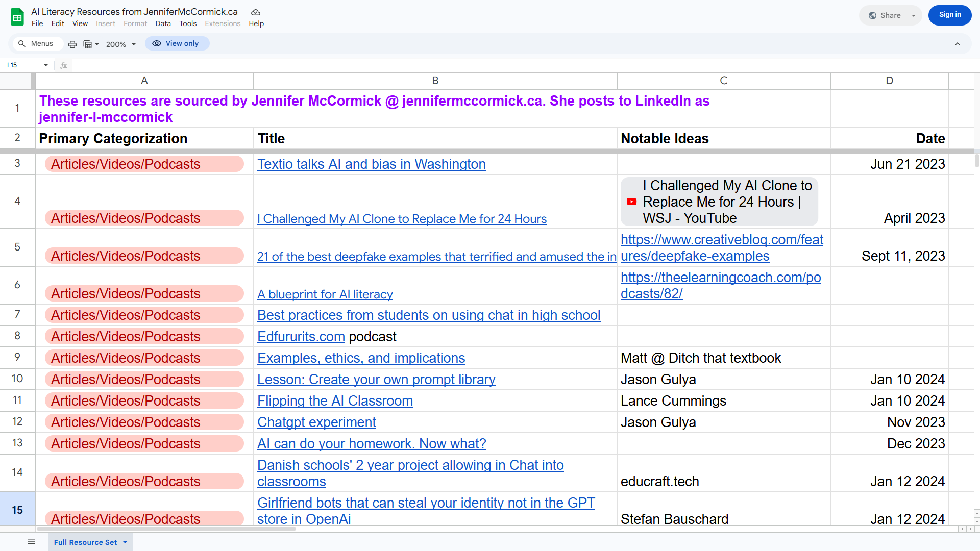Select row 4 header
The height and width of the screenshot is (551, 980).
(x=17, y=201)
